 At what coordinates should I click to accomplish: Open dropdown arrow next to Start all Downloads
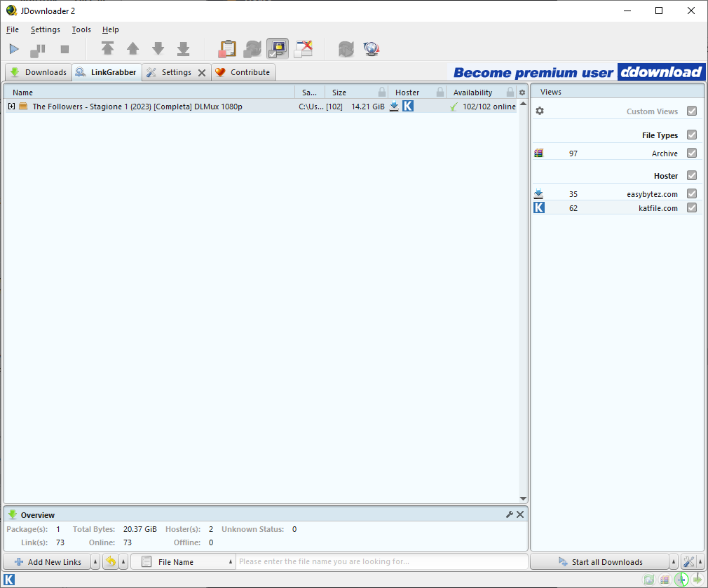(x=674, y=562)
